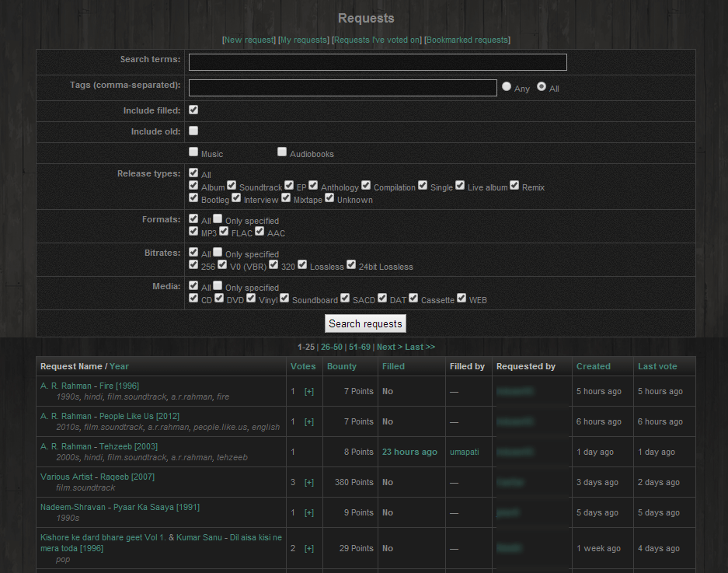This screenshot has height=573, width=728.
Task: Open My requests link
Action: tap(304, 40)
